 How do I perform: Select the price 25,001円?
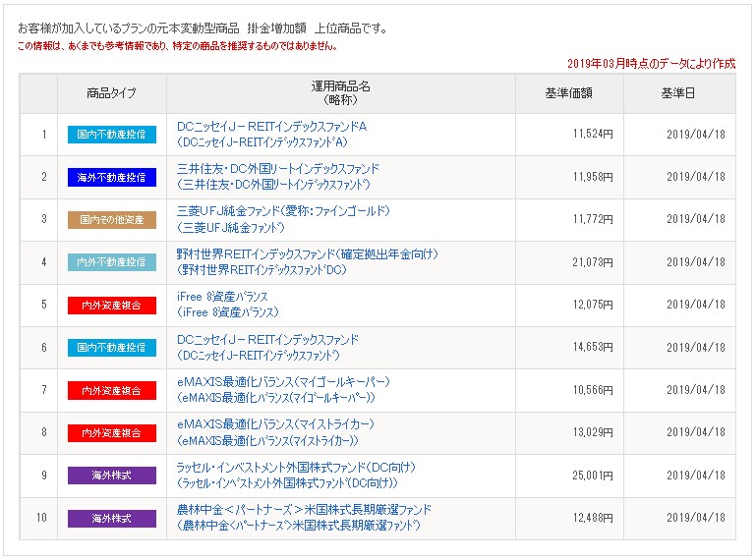point(593,476)
